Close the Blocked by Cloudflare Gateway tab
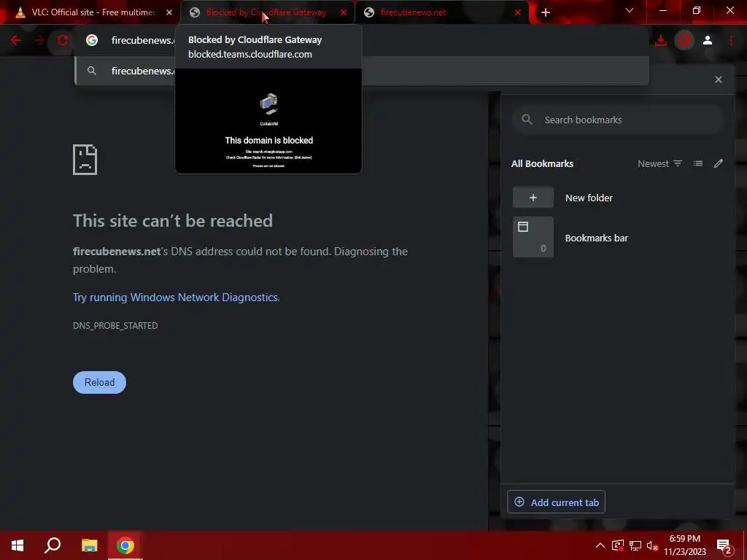 click(x=344, y=12)
